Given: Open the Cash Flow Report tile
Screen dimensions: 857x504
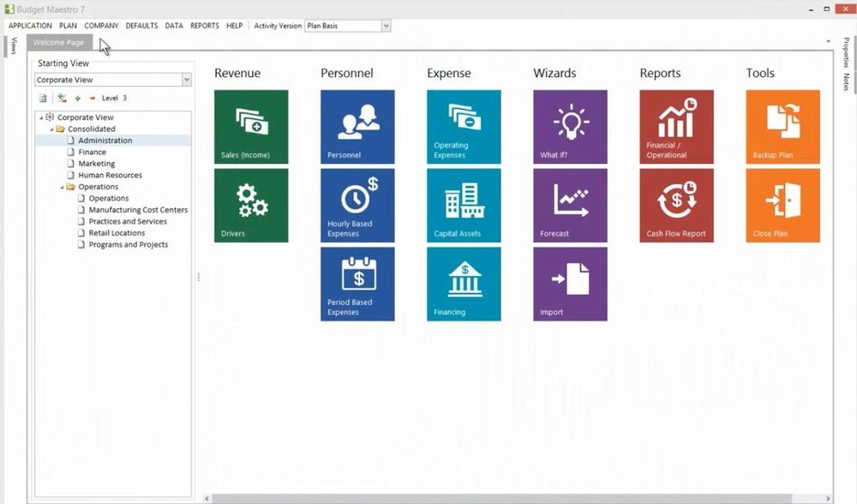Looking at the screenshot, I should point(677,206).
